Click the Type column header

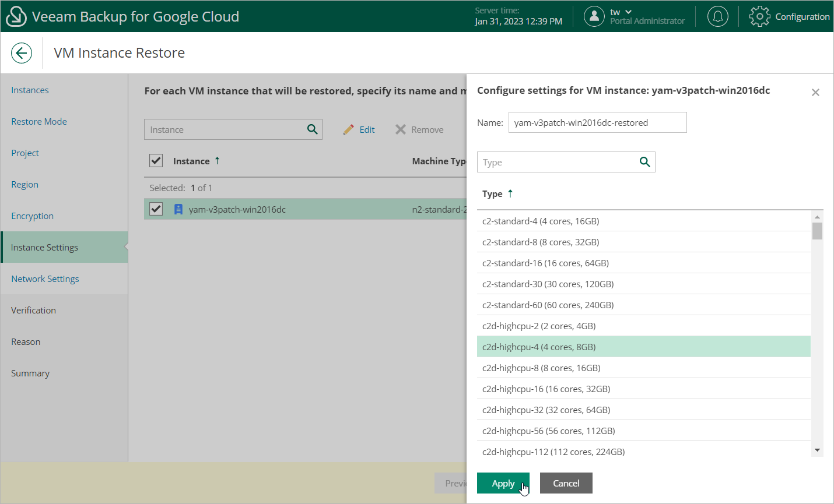point(492,193)
